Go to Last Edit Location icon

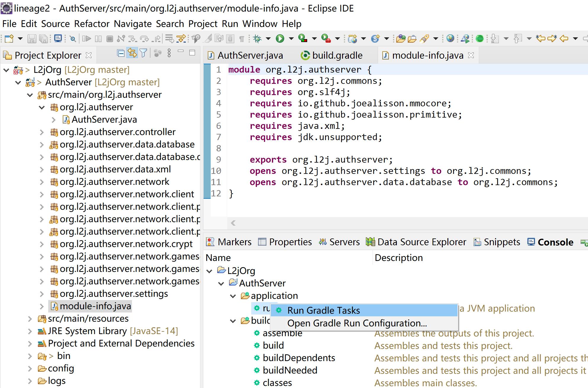[541, 39]
